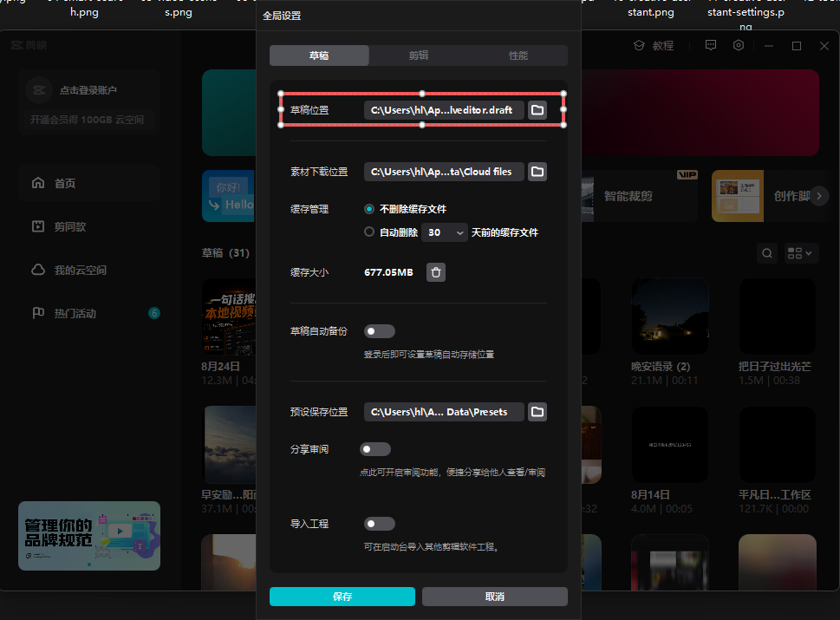Click the 热门活动 flag icon
Screen dimensions: 840x620
(38, 313)
